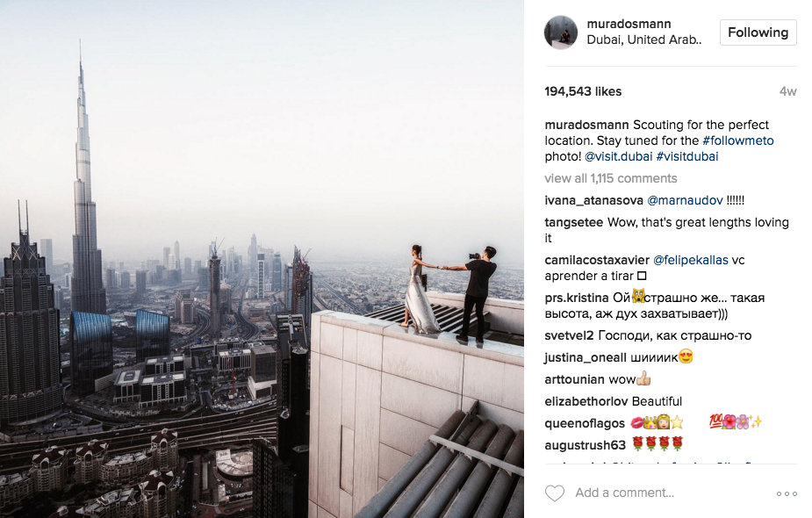View the 194,543 likes list
Viewport: 812px width, 518px height.
click(583, 91)
